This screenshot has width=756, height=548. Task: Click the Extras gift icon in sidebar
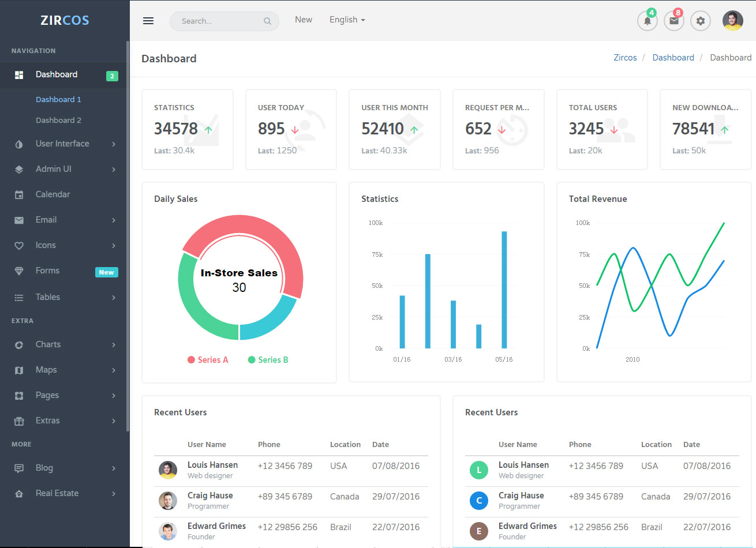tap(19, 421)
